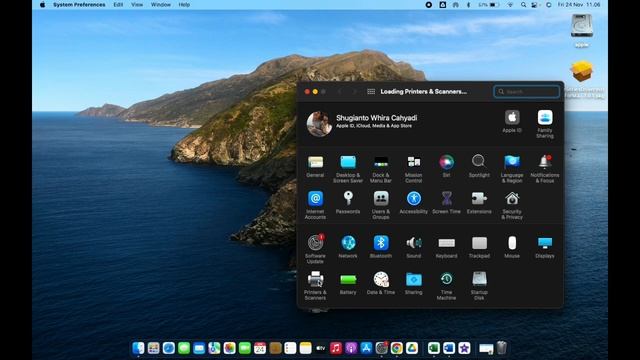Open the Extensions preferences pane

479,199
